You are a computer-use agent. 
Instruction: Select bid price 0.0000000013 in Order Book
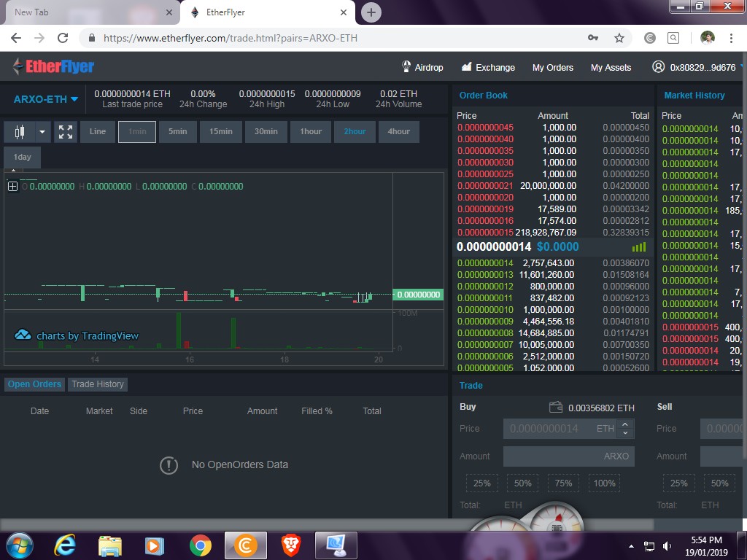pyautogui.click(x=485, y=275)
